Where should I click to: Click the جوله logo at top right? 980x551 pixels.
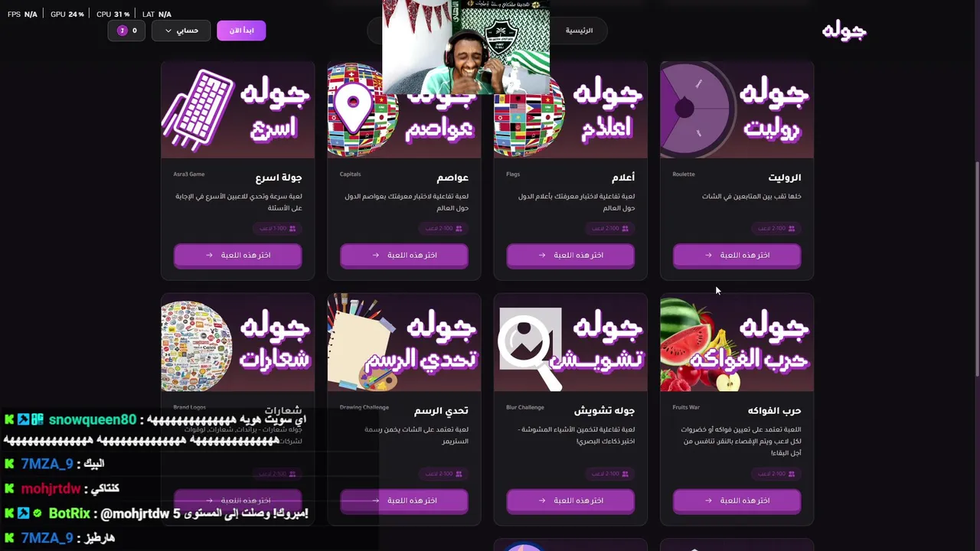click(x=844, y=31)
